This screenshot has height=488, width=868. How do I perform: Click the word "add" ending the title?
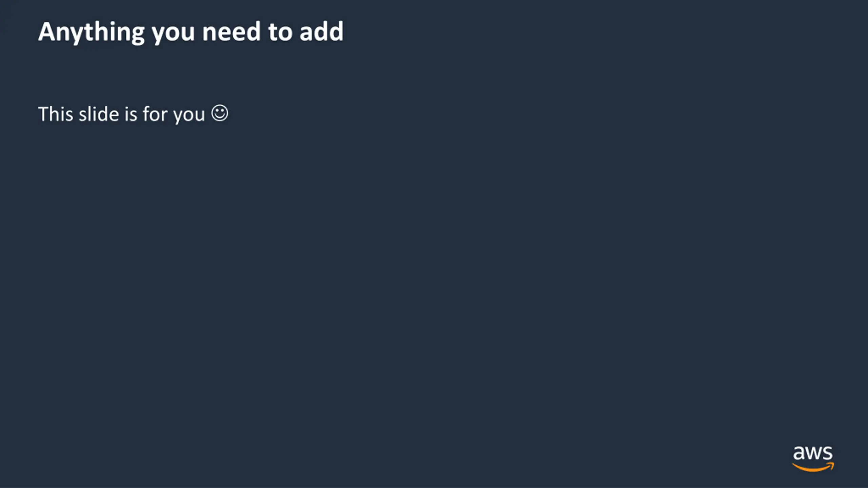coord(321,31)
